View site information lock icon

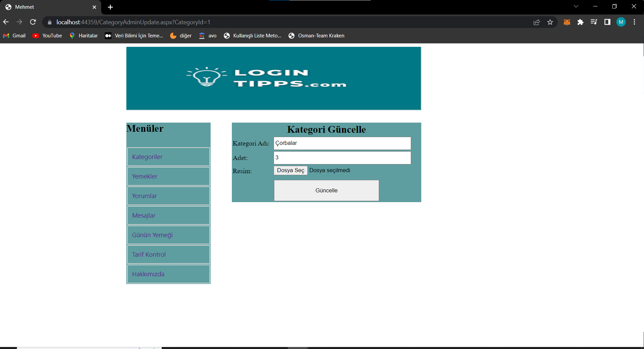pos(50,22)
